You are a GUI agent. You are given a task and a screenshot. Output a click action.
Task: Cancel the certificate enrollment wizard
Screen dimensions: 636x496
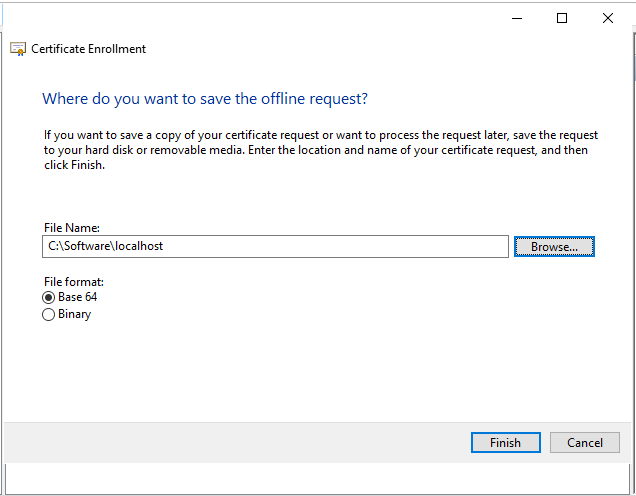pyautogui.click(x=585, y=442)
